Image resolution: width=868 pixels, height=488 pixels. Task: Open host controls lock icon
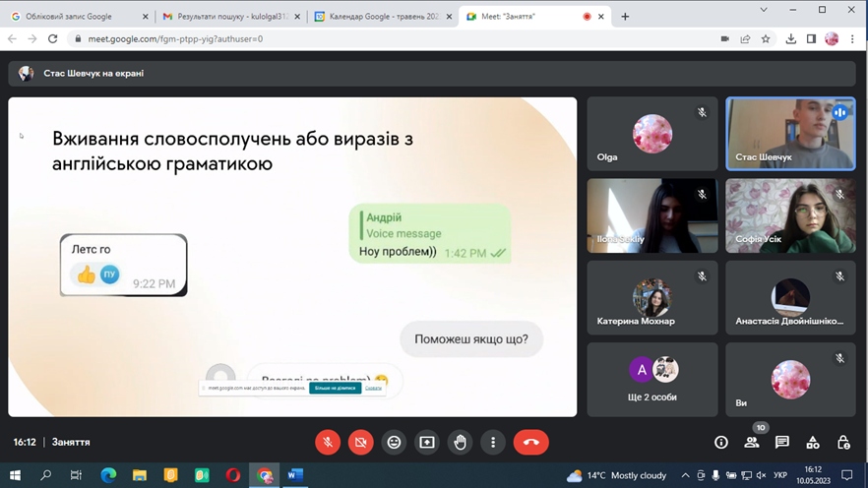(843, 443)
